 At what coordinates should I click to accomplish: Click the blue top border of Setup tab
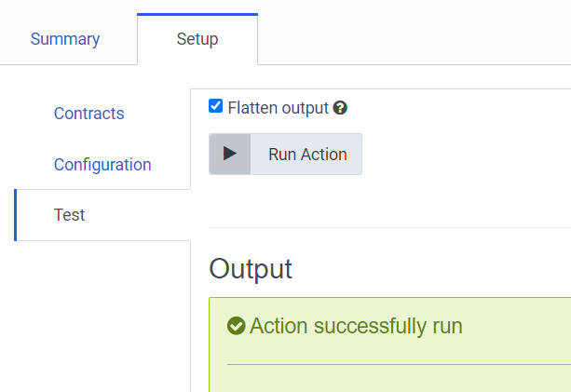tap(197, 15)
